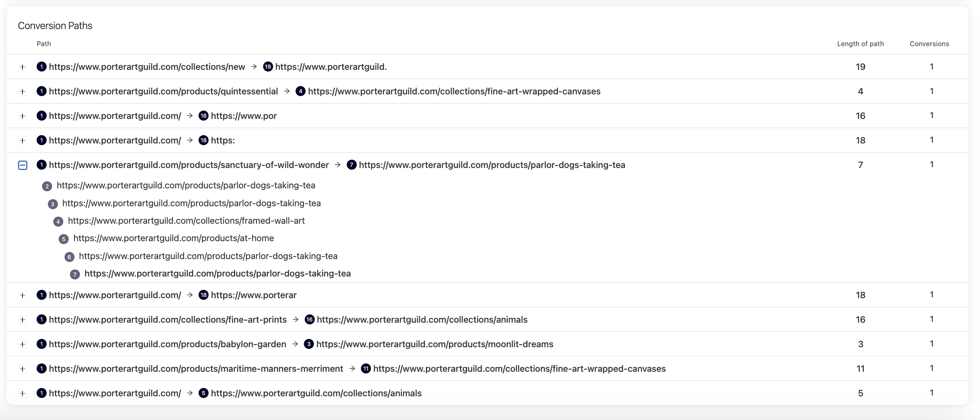Viewport: 980px width, 420px height.
Task: Click the Length of path column header
Action: (860, 44)
